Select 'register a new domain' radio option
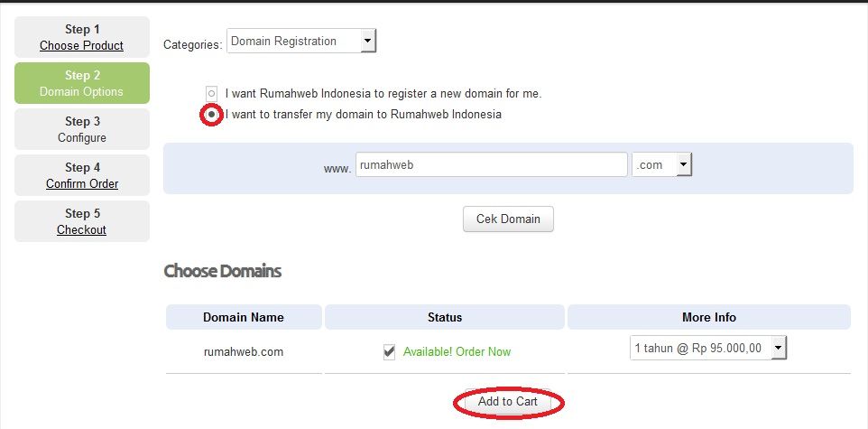The width and height of the screenshot is (868, 429). pyautogui.click(x=211, y=94)
